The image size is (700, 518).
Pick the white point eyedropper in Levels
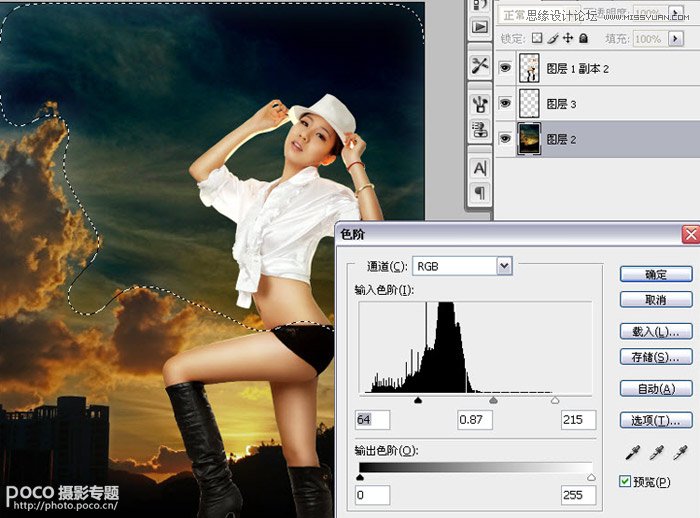click(680, 453)
